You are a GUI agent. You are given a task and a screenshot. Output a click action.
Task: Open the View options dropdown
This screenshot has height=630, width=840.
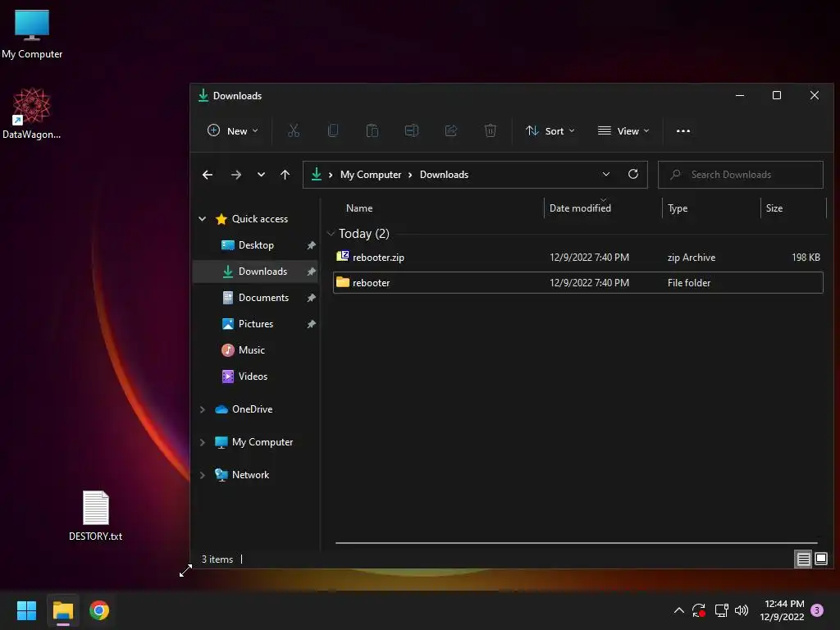click(x=623, y=130)
